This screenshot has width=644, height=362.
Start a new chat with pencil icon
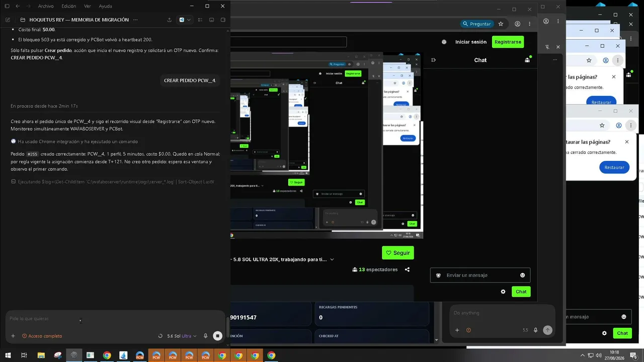click(8, 20)
